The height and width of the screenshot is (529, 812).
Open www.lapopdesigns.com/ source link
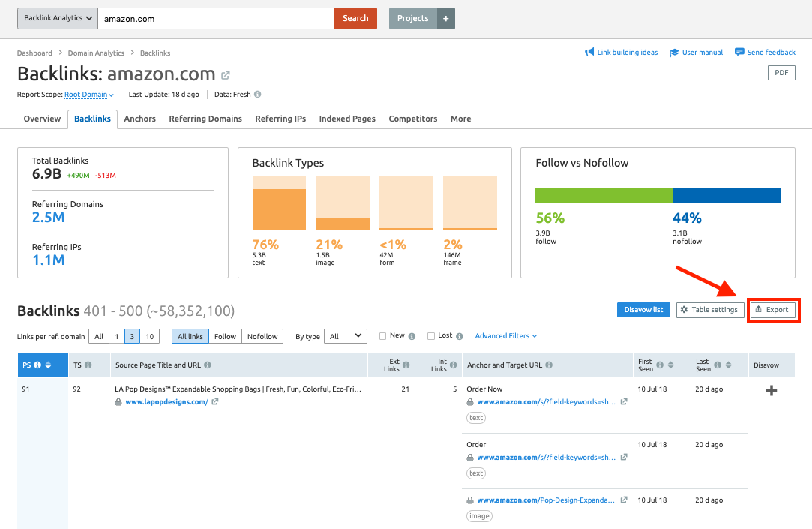pos(166,401)
